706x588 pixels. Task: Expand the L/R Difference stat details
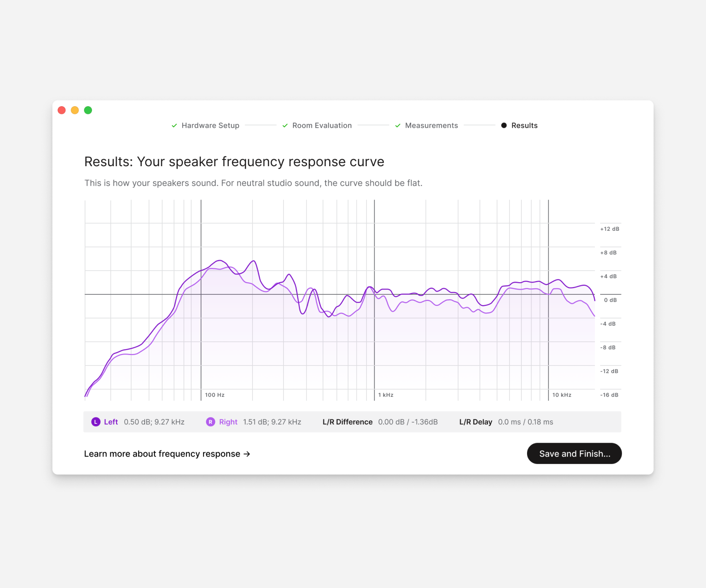(347, 422)
